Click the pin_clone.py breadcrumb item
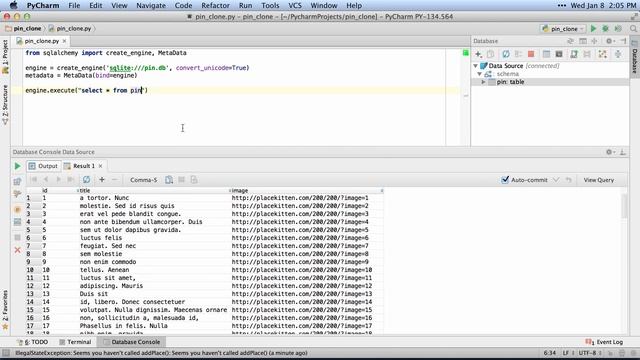This screenshot has height=360, width=640. 70,29
